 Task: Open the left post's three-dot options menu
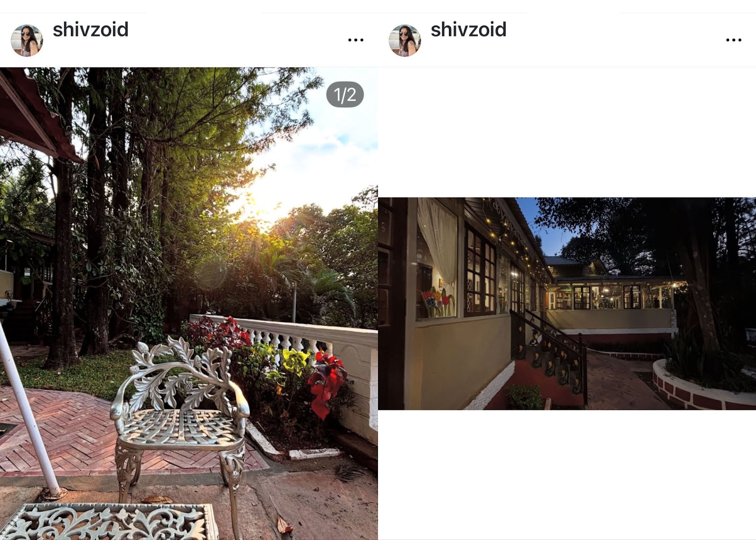coord(355,40)
